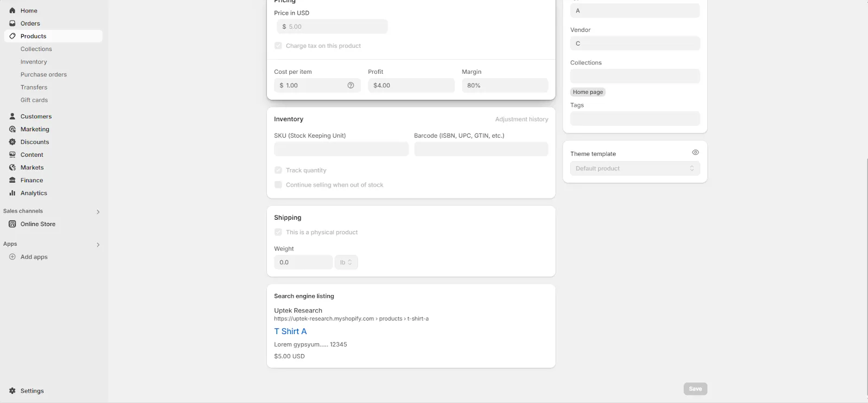The width and height of the screenshot is (868, 403).
Task: Click the Home icon in sidebar
Action: (x=12, y=10)
